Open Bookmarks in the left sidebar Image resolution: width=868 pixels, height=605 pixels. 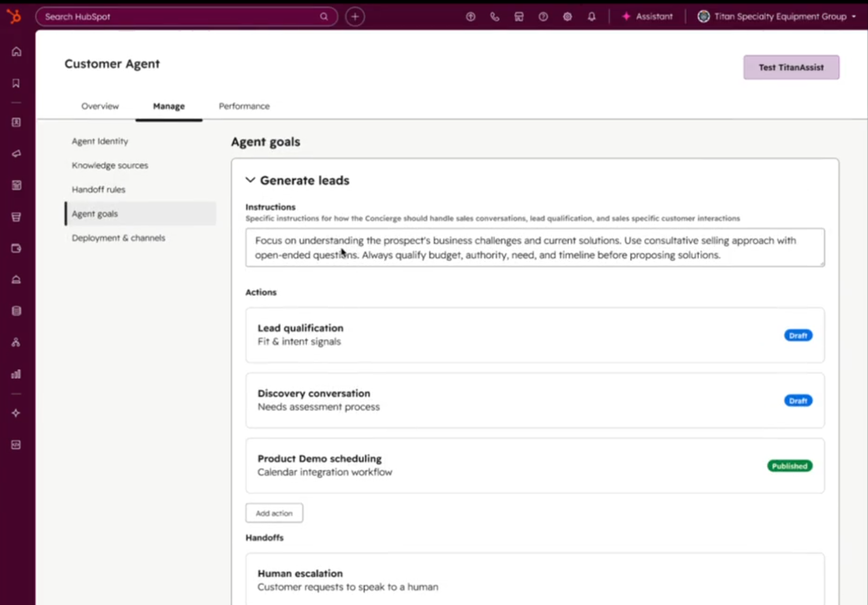[x=16, y=83]
